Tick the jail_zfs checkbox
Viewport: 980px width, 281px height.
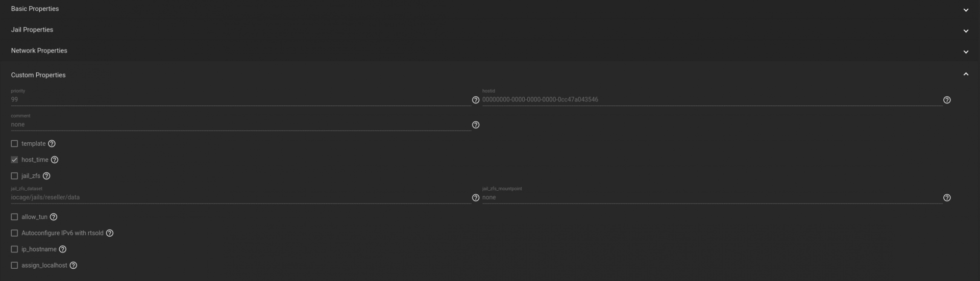coord(14,176)
